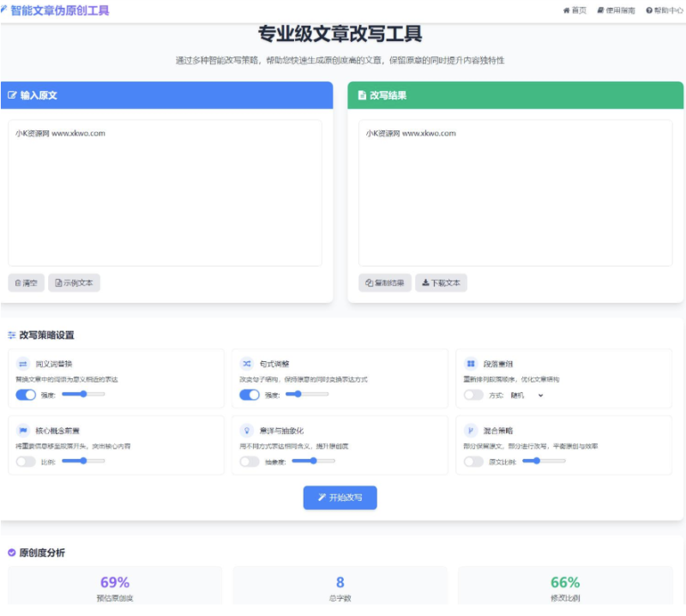The height and width of the screenshot is (616, 686).
Task: Disable the 同义词替换 toggle switch
Action: pos(26,395)
